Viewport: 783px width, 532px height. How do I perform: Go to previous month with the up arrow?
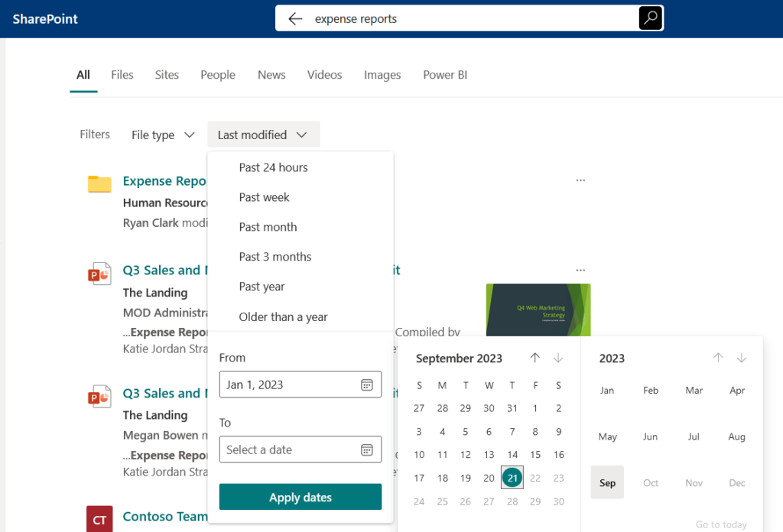[x=534, y=358]
